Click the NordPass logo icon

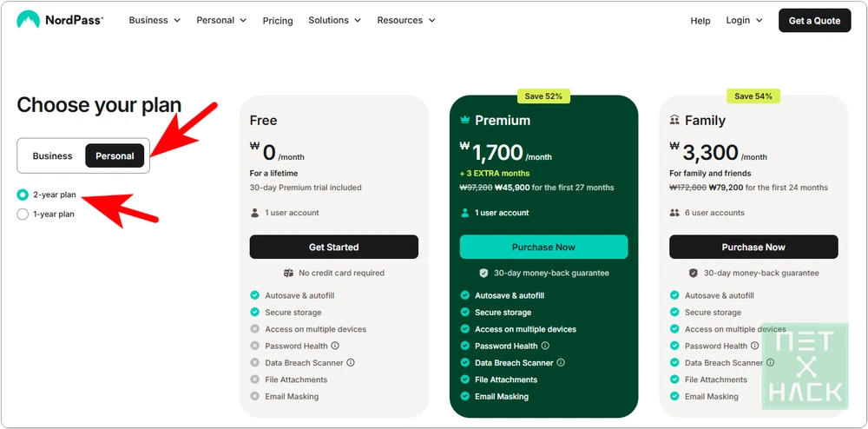[28, 20]
